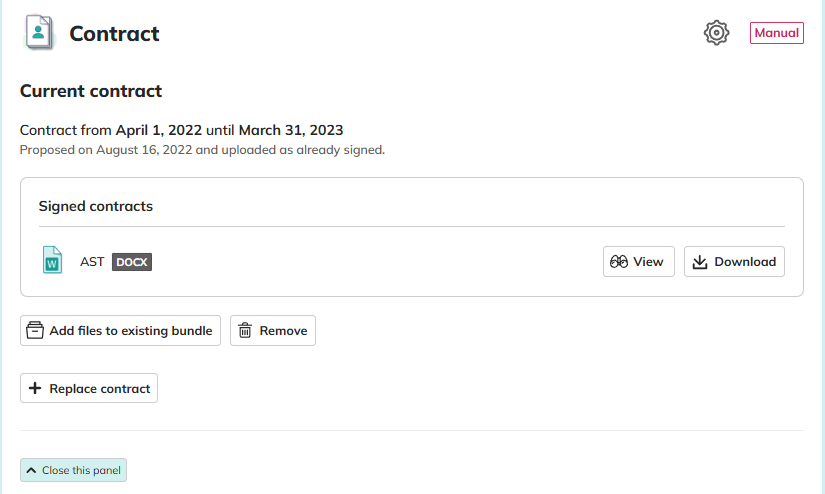
Task: Click the binoculars icon on View
Action: point(619,262)
